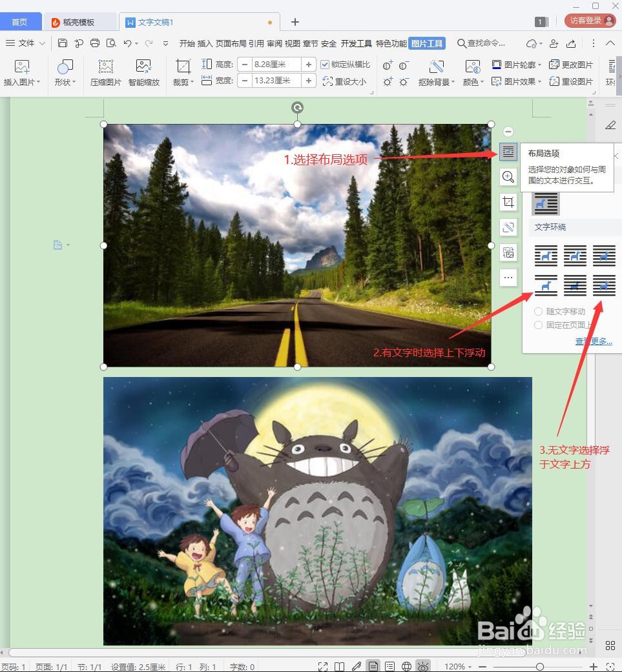
Task: Select 随文字移动 radio button
Action: [539, 312]
